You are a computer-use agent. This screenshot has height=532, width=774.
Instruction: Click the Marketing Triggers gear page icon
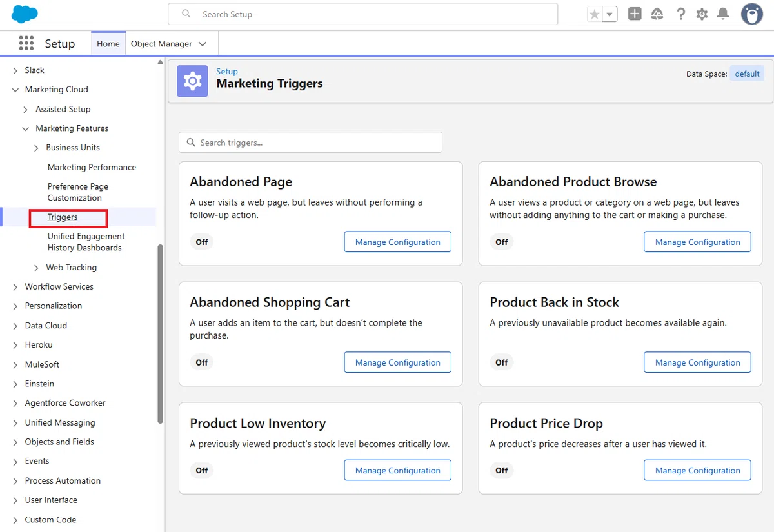[x=192, y=81]
